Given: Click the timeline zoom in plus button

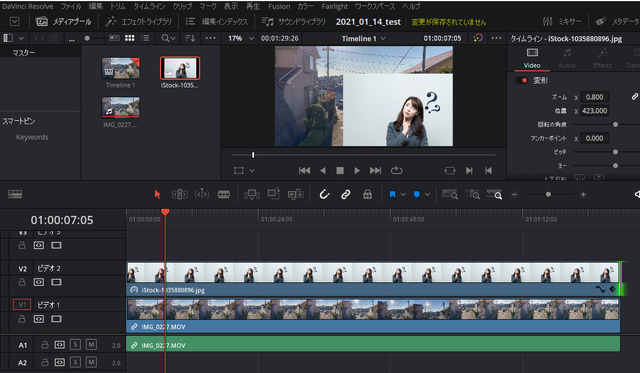Looking at the screenshot, I should (x=583, y=195).
